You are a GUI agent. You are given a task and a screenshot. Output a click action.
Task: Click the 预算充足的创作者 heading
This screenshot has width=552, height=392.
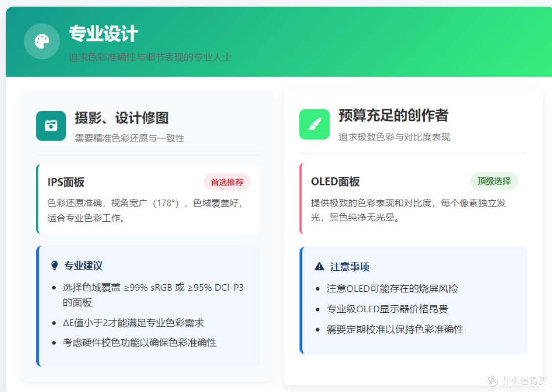pyautogui.click(x=394, y=116)
